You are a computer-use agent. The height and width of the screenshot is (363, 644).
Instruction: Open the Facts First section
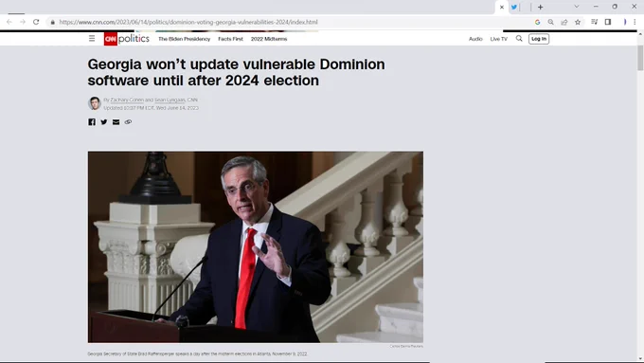(230, 39)
